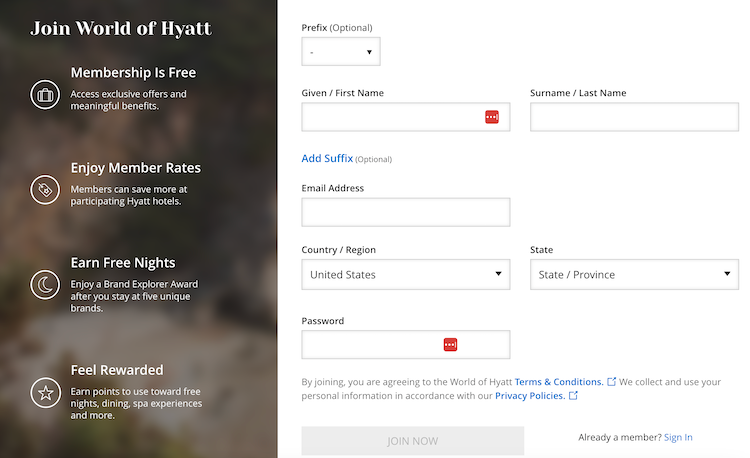Click the price tag icon beside Enjoy Member Rates
This screenshot has height=458, width=750.
45,190
